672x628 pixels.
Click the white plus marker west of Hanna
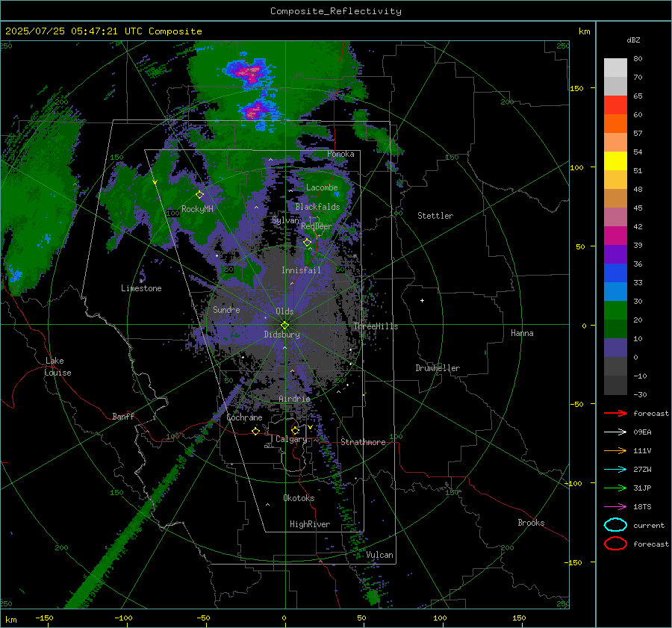click(422, 300)
